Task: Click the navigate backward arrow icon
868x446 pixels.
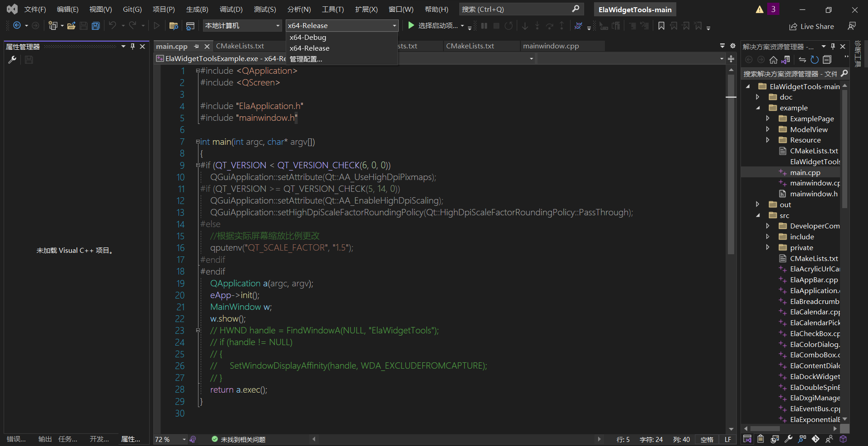Action: (x=17, y=26)
